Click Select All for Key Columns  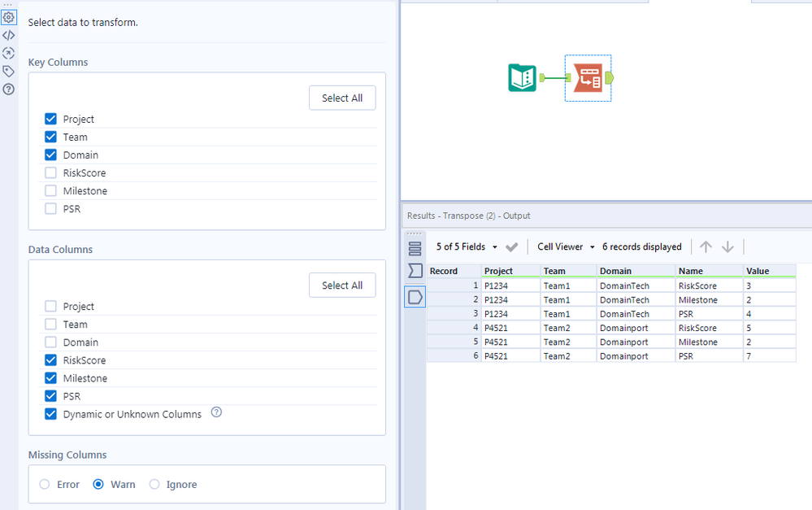(342, 98)
